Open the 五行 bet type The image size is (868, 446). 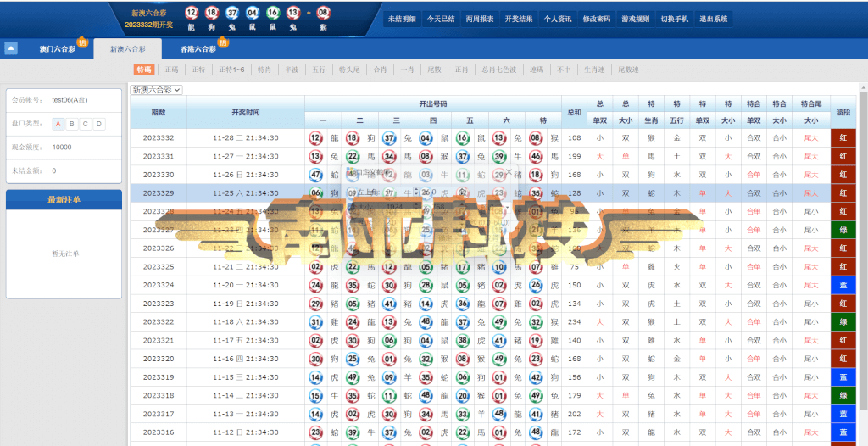pos(319,70)
